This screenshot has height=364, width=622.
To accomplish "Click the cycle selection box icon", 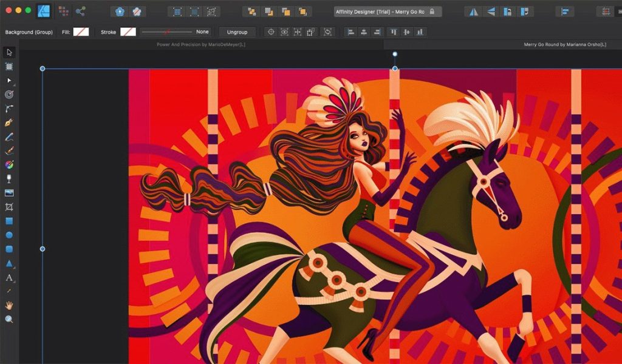I will tap(327, 32).
